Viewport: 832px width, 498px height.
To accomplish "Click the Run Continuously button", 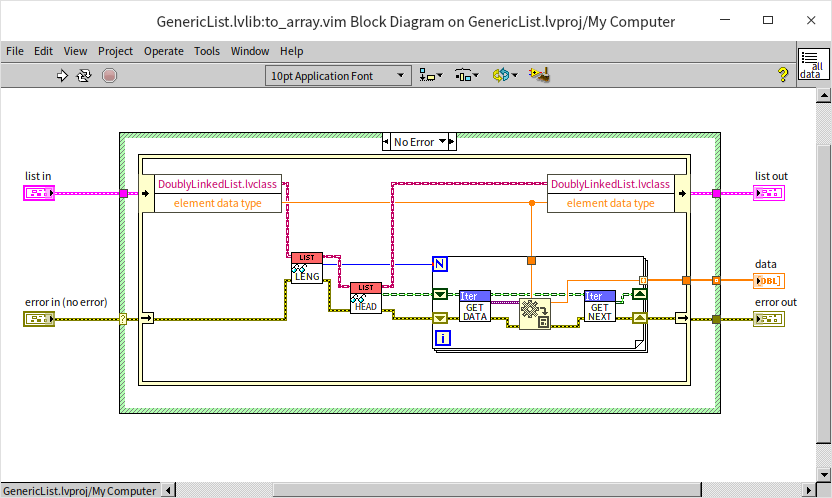I will (84, 75).
